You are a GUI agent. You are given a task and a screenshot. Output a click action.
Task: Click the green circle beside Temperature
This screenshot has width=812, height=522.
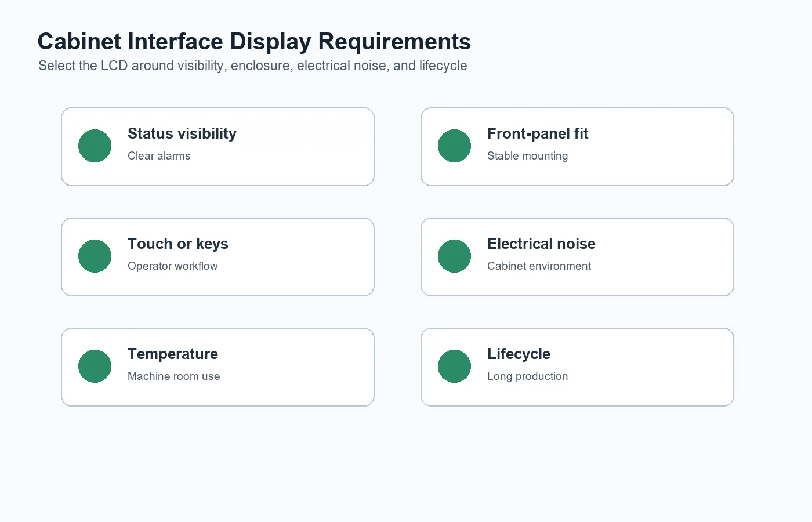95,366
